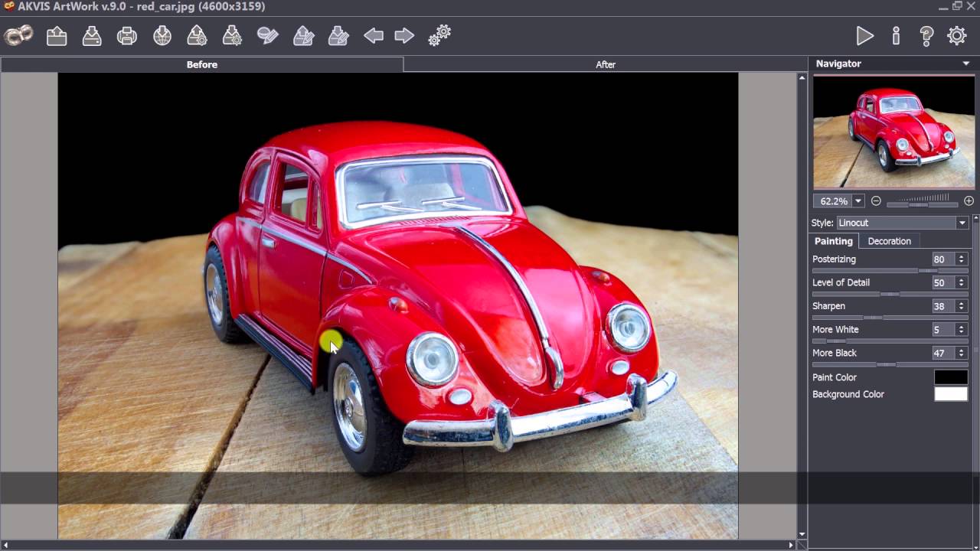Run processing with the play button
This screenshot has height=551, width=980.
865,36
